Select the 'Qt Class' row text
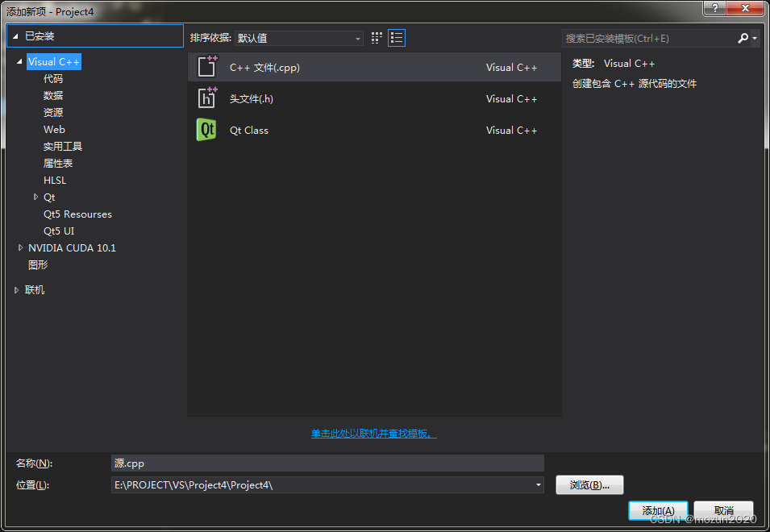This screenshot has height=532, width=770. 249,130
